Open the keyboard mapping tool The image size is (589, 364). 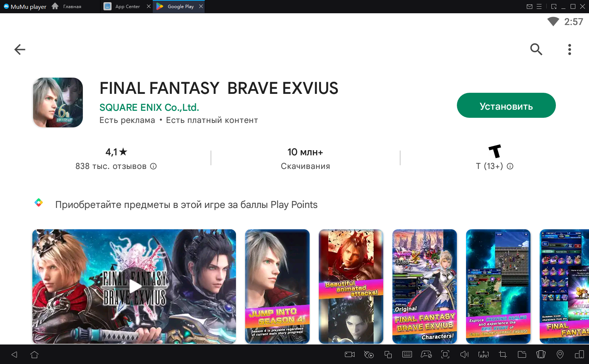tap(407, 354)
